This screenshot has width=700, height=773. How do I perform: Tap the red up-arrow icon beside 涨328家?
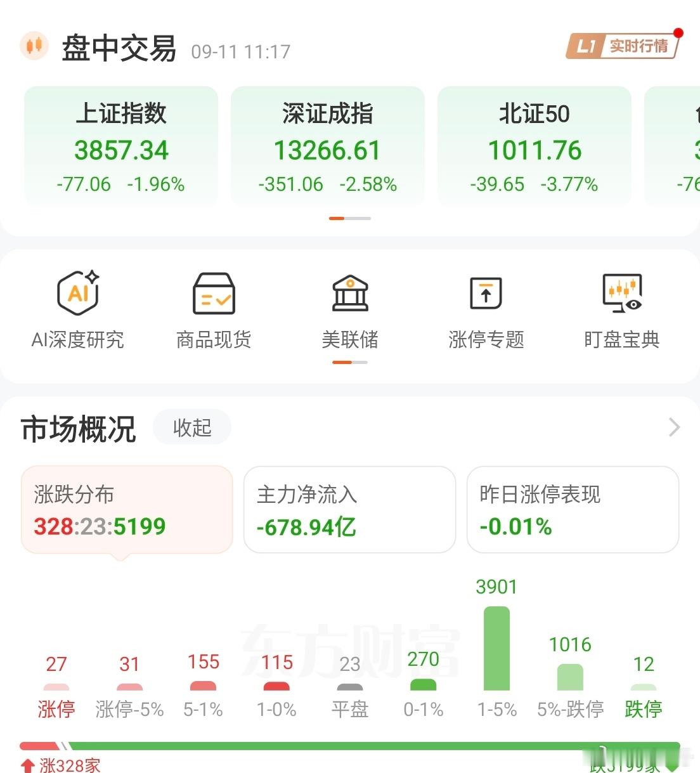pos(28,765)
